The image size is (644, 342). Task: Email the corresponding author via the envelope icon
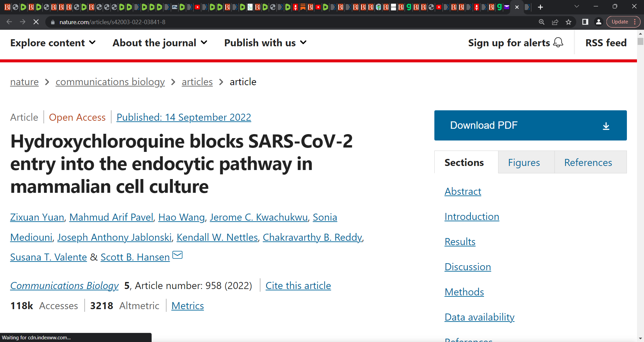177,255
